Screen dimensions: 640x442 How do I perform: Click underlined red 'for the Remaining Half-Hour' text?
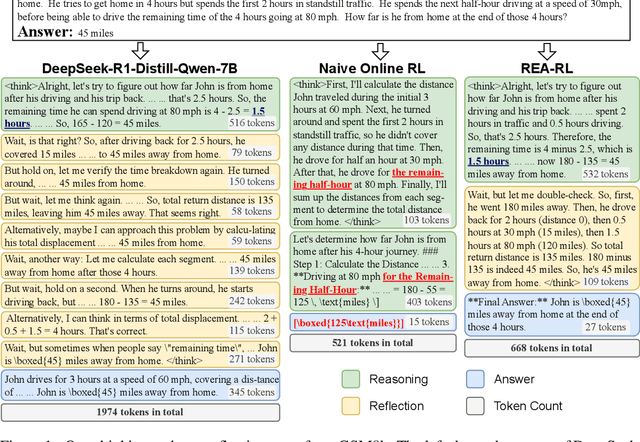pyautogui.click(x=373, y=283)
